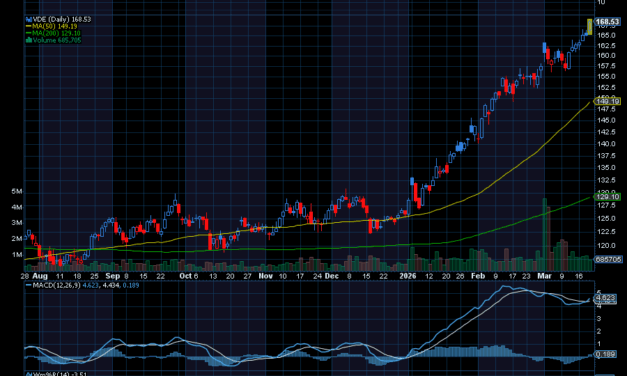Select the 'VDE (Daily) 168.53' legend entry
The height and width of the screenshot is (376, 627).
coord(58,19)
